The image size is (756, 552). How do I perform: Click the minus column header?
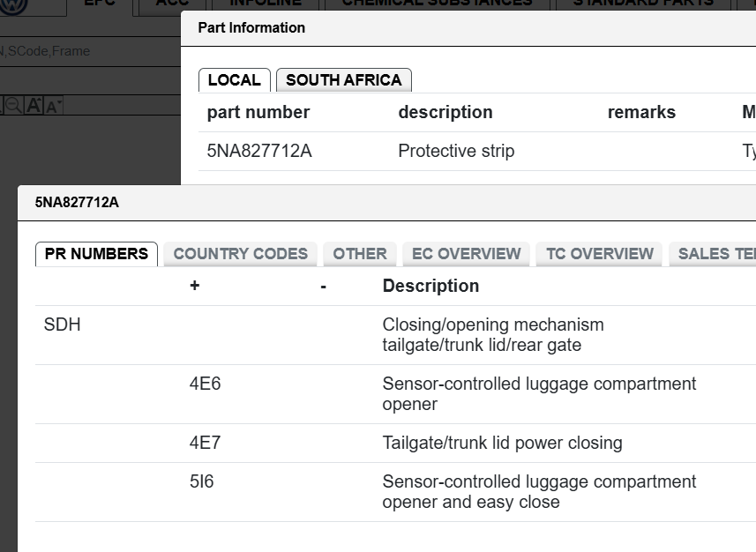click(323, 287)
